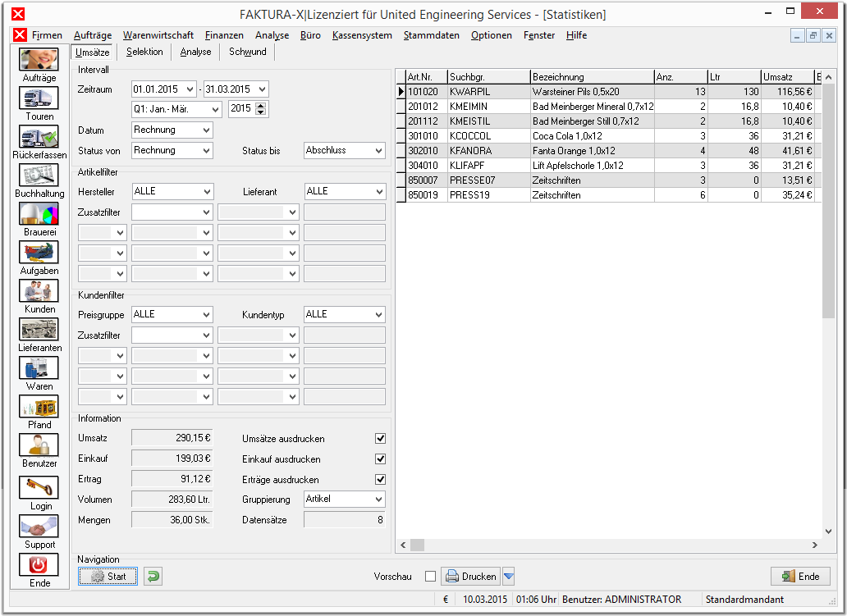Open the Aufträge sidebar icon
The image size is (847, 616).
coord(39,59)
